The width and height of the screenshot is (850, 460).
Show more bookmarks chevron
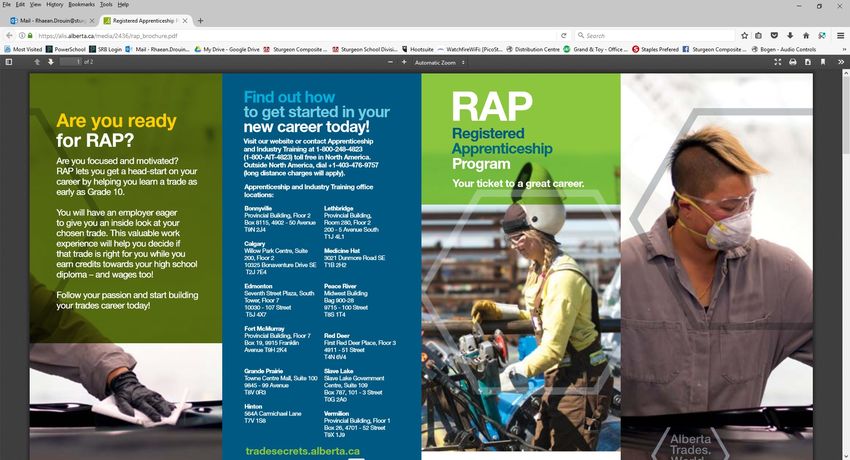point(844,49)
